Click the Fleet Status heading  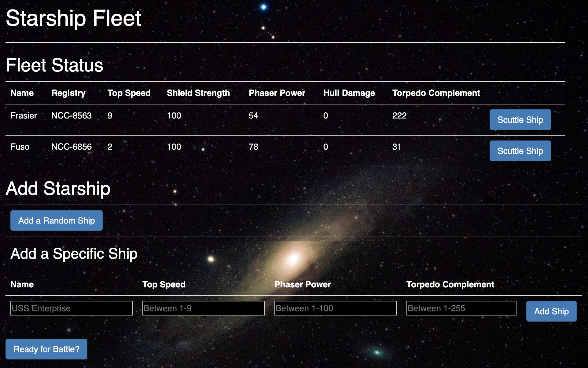pos(54,65)
